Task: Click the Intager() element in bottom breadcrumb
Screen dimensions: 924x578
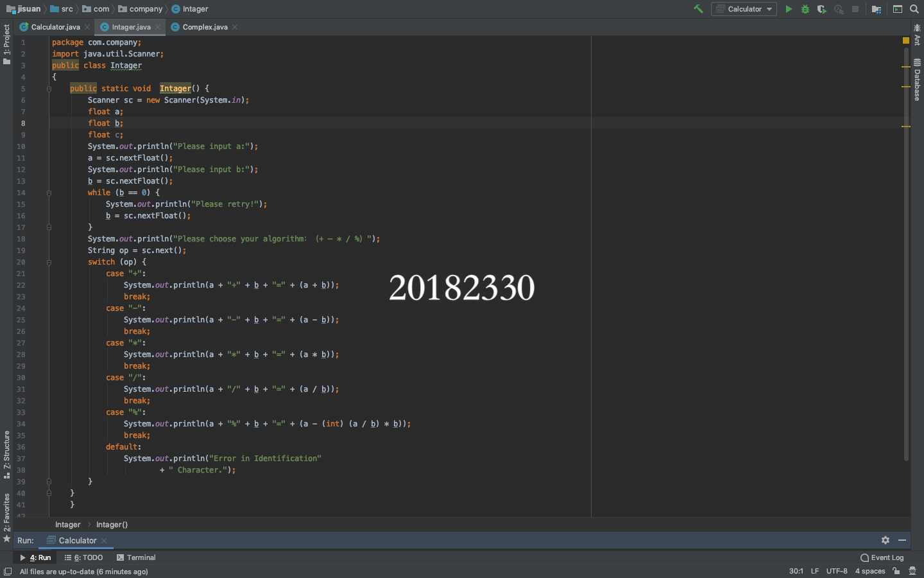Action: pyautogui.click(x=112, y=525)
